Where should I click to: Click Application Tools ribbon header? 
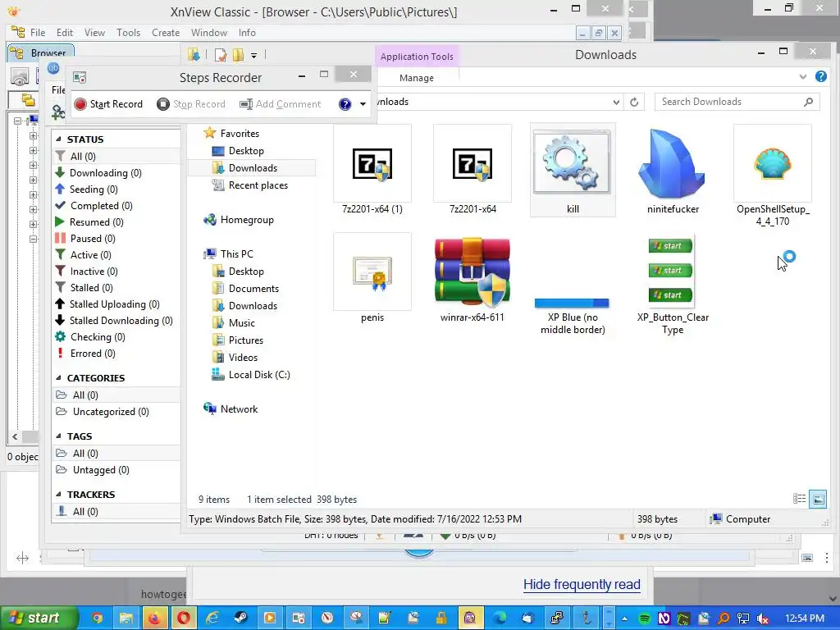417,57
